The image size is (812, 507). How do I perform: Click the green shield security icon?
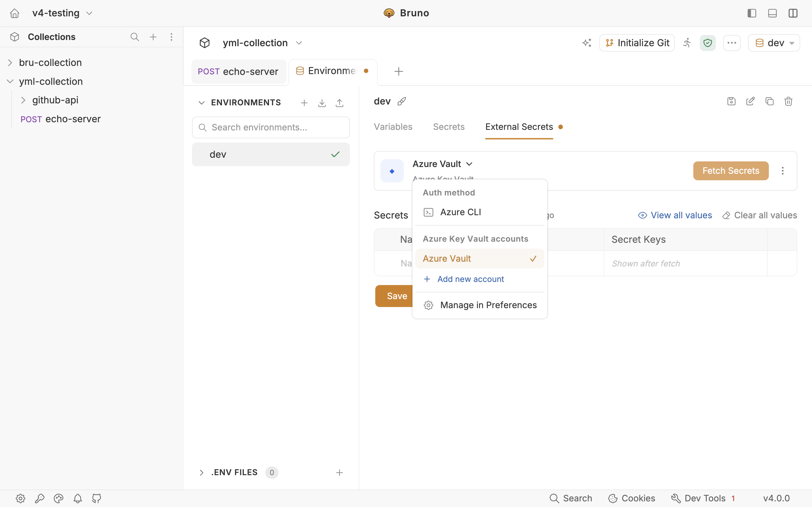point(708,43)
